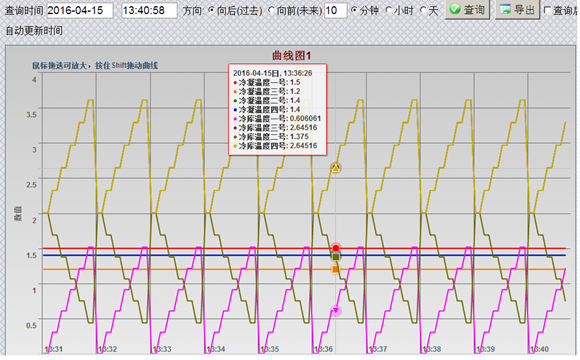Click the 13:38 time axis label
This screenshot has width=580, height=360.
pyautogui.click(x=431, y=349)
